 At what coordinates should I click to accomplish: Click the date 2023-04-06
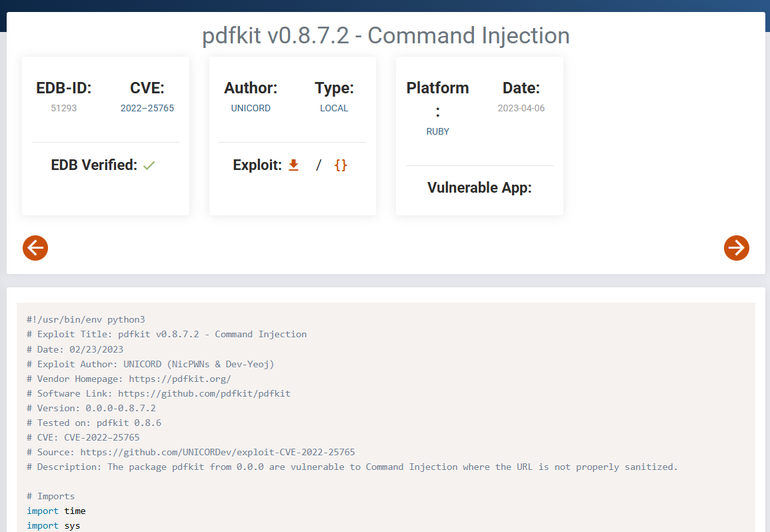pos(521,108)
